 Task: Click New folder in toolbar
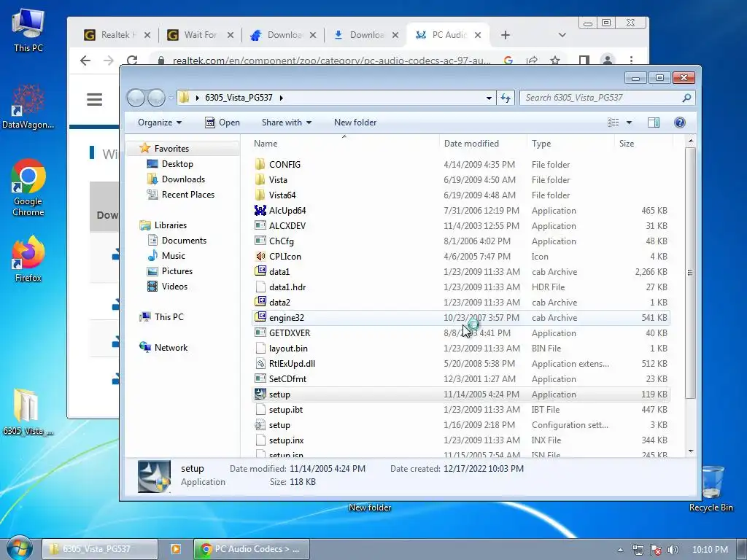click(355, 122)
